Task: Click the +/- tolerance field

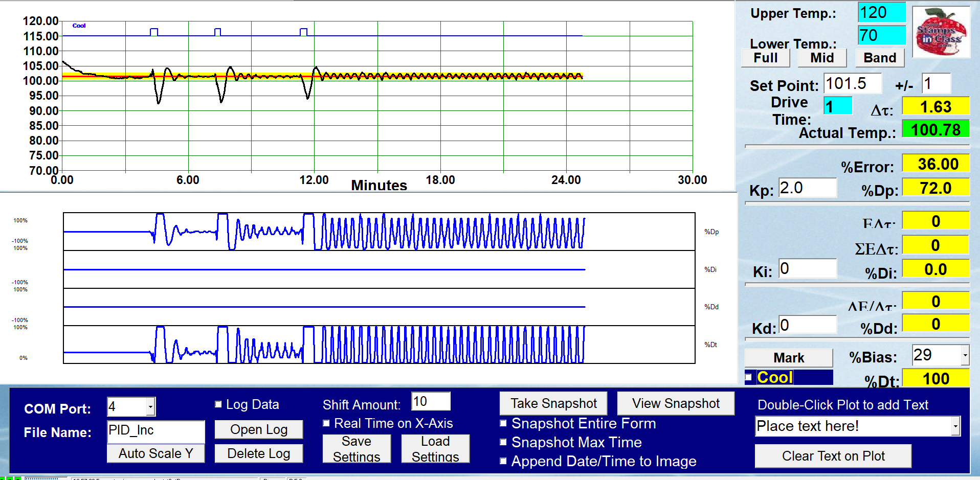Action: (936, 83)
